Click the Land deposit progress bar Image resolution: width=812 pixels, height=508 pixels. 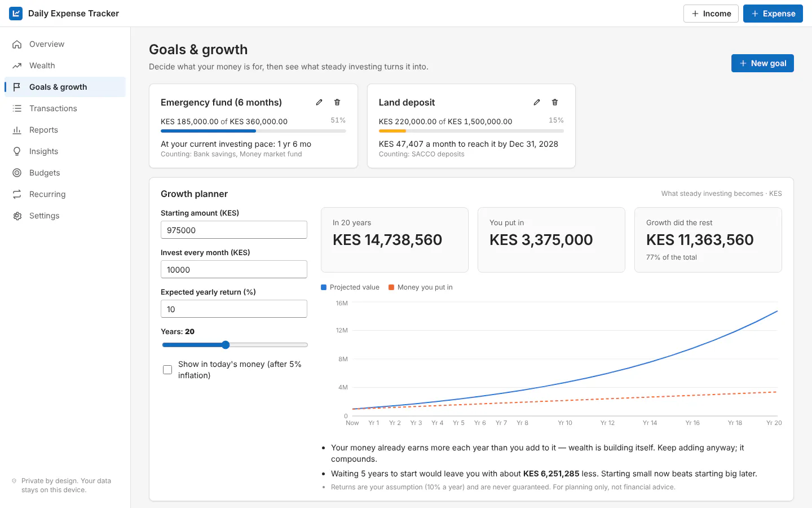point(471,131)
